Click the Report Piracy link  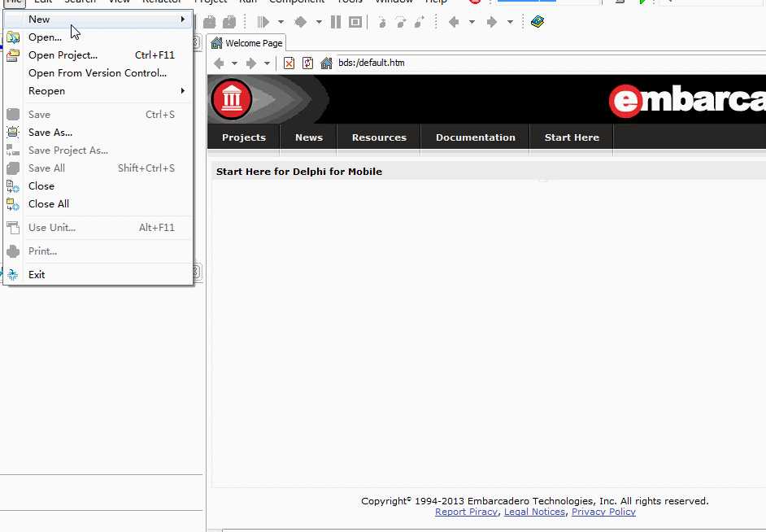pos(466,512)
